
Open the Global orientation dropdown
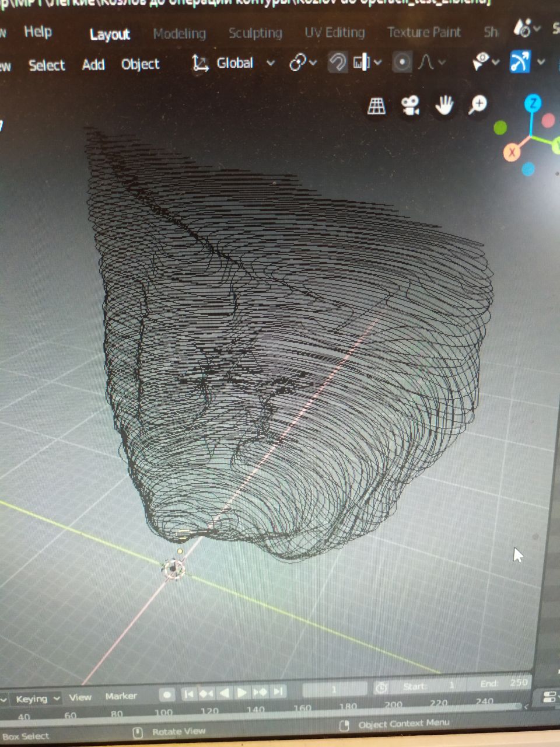[x=244, y=62]
